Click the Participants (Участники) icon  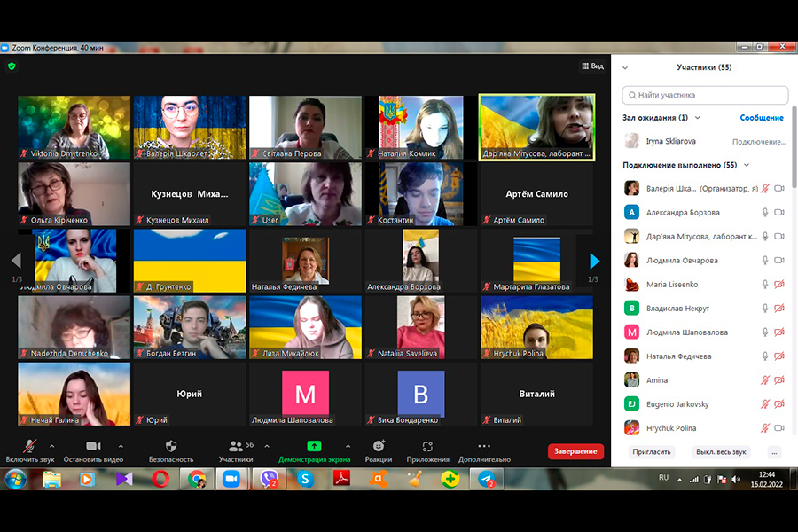point(236,446)
